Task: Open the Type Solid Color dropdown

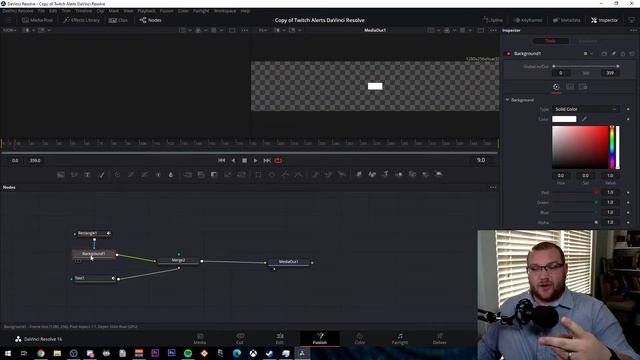Action: click(x=586, y=109)
